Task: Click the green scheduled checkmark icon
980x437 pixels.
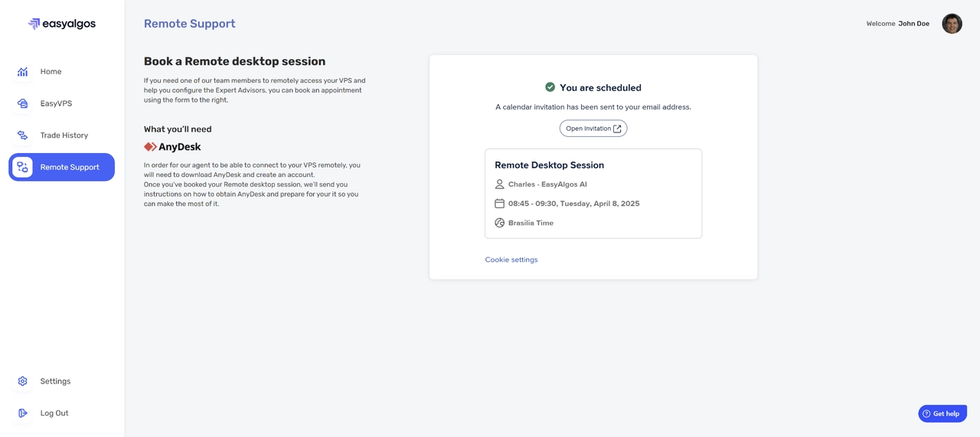Action: pyautogui.click(x=550, y=87)
